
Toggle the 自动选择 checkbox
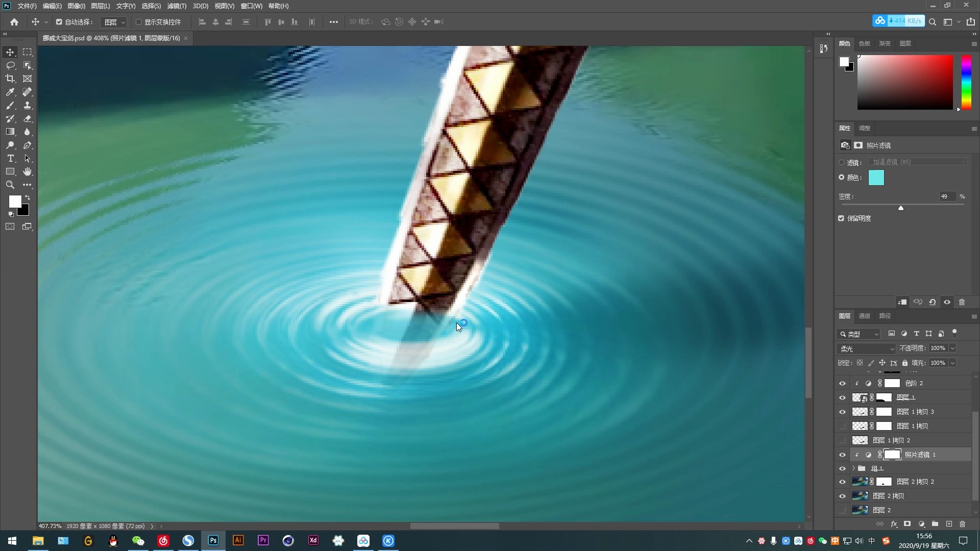click(59, 22)
